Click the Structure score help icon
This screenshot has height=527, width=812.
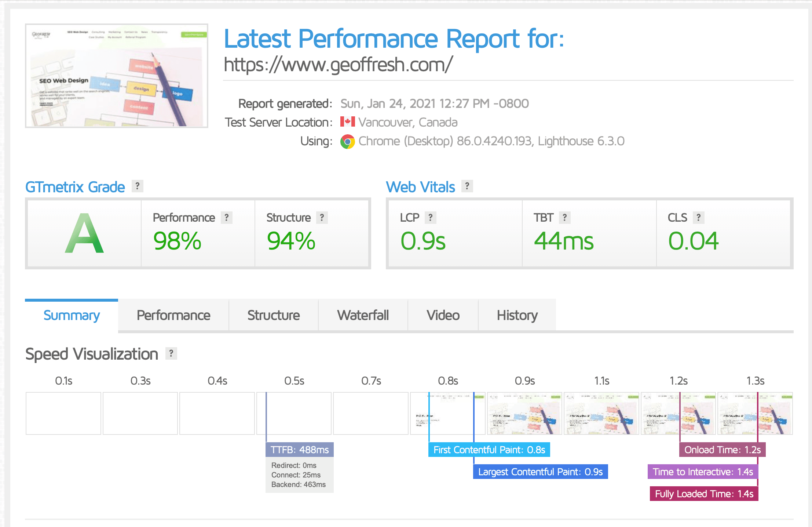(x=322, y=217)
